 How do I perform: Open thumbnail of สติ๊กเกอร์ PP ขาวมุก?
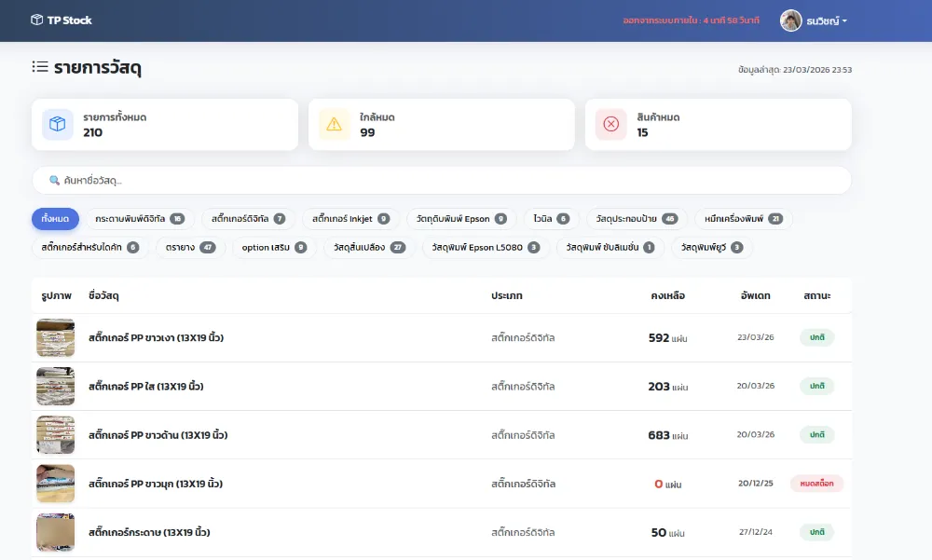click(x=55, y=484)
